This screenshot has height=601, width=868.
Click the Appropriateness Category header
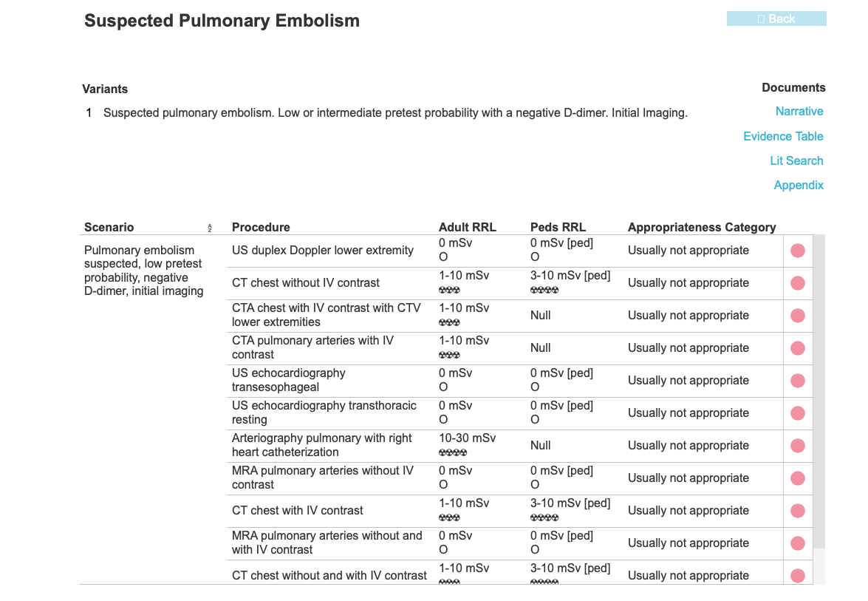701,227
